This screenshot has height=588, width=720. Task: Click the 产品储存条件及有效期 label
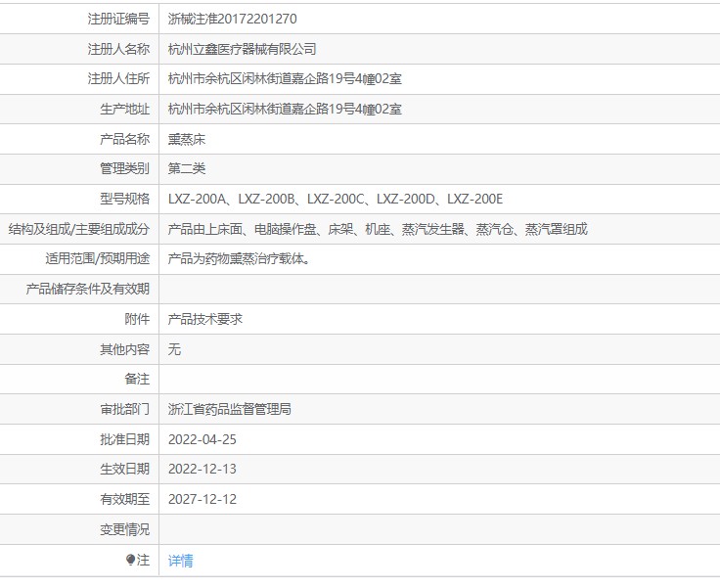point(88,289)
